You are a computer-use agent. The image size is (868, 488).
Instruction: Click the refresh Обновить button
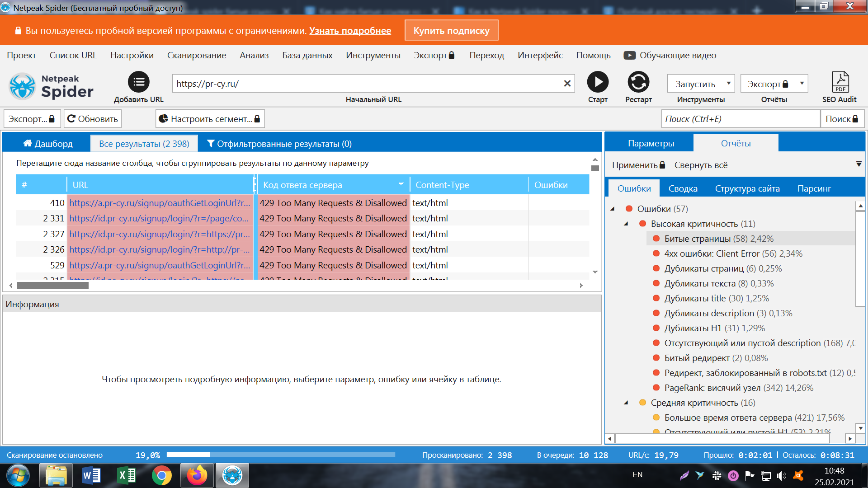tap(93, 119)
